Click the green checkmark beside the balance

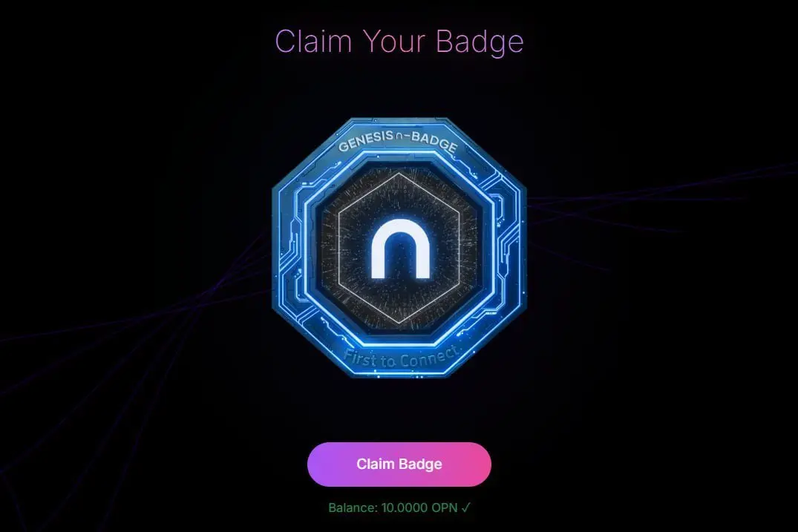pos(466,508)
